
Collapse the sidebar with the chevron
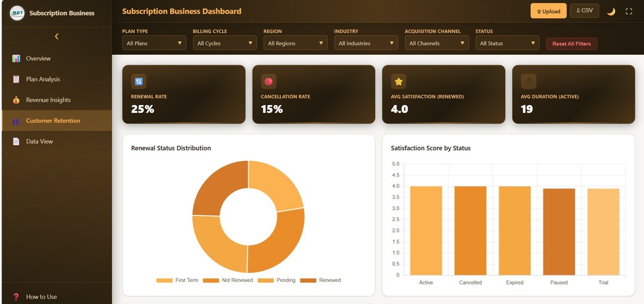(56, 36)
